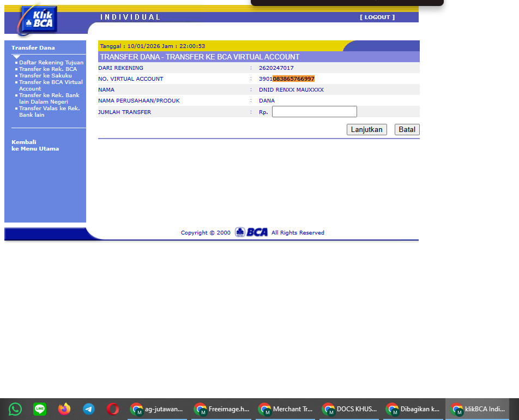Viewport: 519px width, 420px height.
Task: Launch Opera browser from the taskbar
Action: click(113, 409)
